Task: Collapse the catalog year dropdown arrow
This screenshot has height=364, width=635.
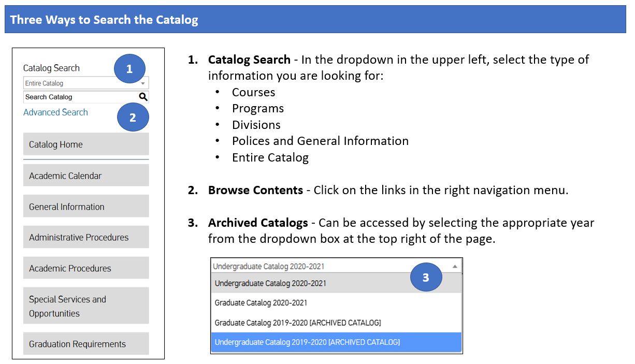Action: [x=455, y=266]
